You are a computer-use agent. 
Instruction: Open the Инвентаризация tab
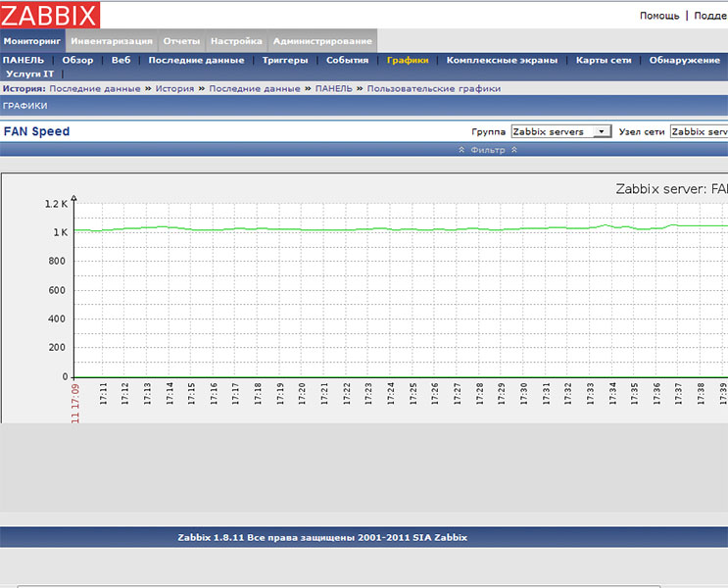pos(112,41)
